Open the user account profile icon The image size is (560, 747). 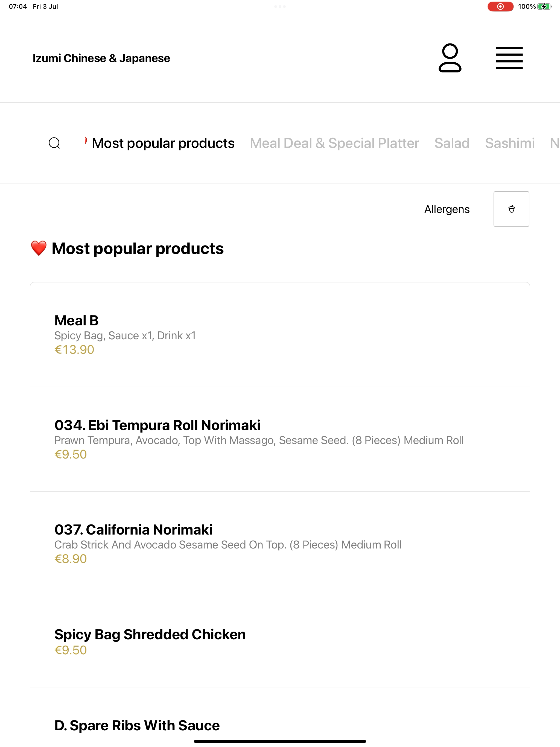[450, 58]
